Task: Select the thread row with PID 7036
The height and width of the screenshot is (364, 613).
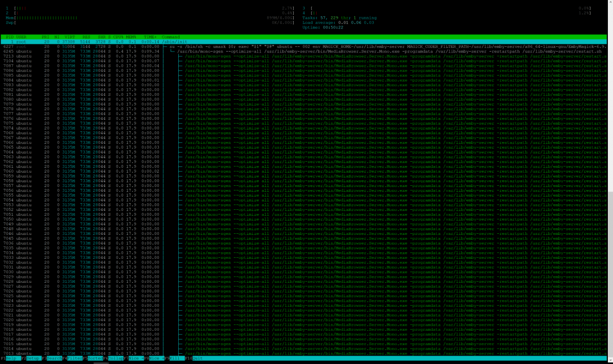Action: 303,243
